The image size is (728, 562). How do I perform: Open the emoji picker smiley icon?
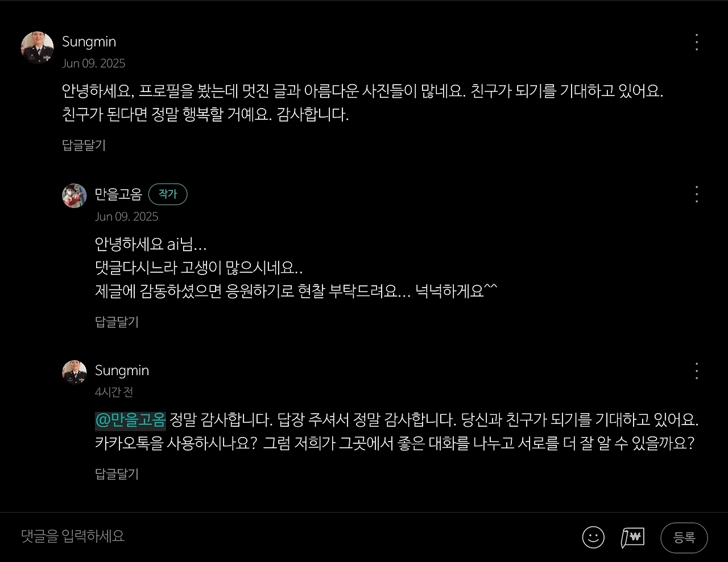tap(593, 537)
